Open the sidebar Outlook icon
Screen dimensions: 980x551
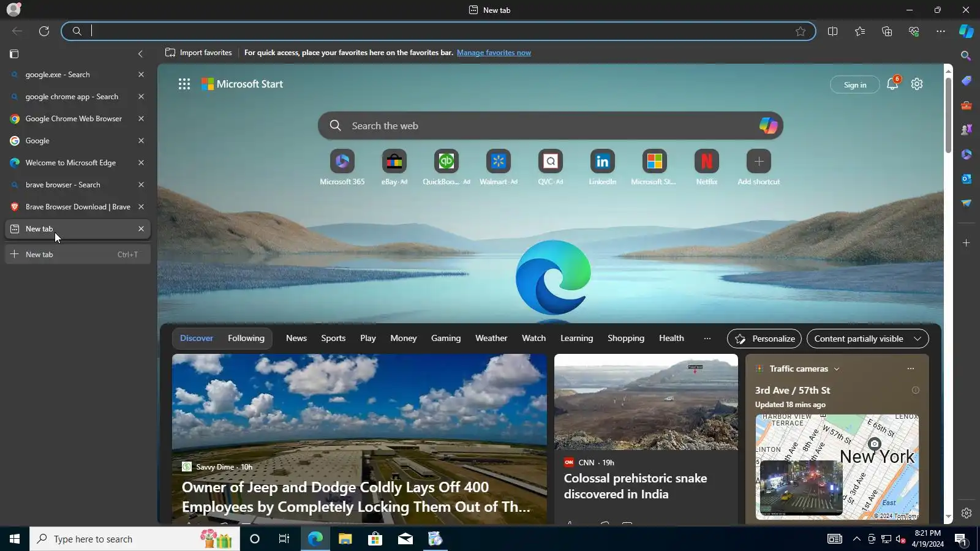(966, 179)
